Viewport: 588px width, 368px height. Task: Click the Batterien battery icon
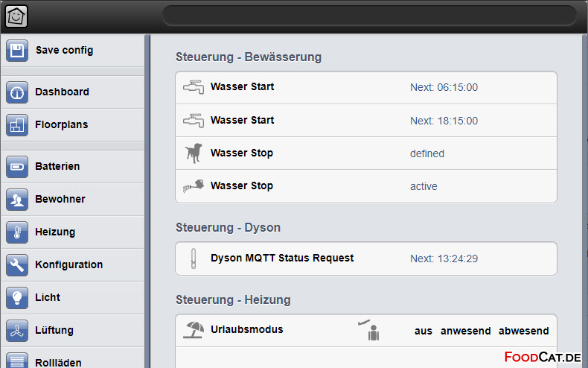click(x=17, y=167)
